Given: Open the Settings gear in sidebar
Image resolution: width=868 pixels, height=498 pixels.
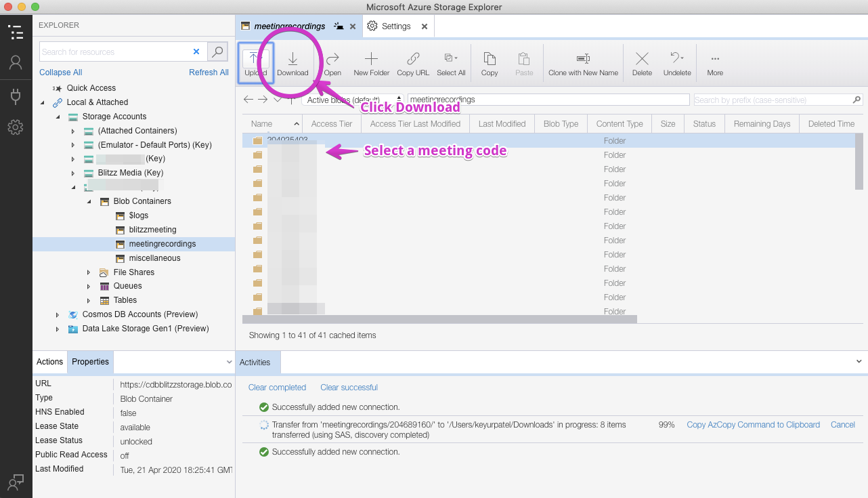Looking at the screenshot, I should (16, 127).
